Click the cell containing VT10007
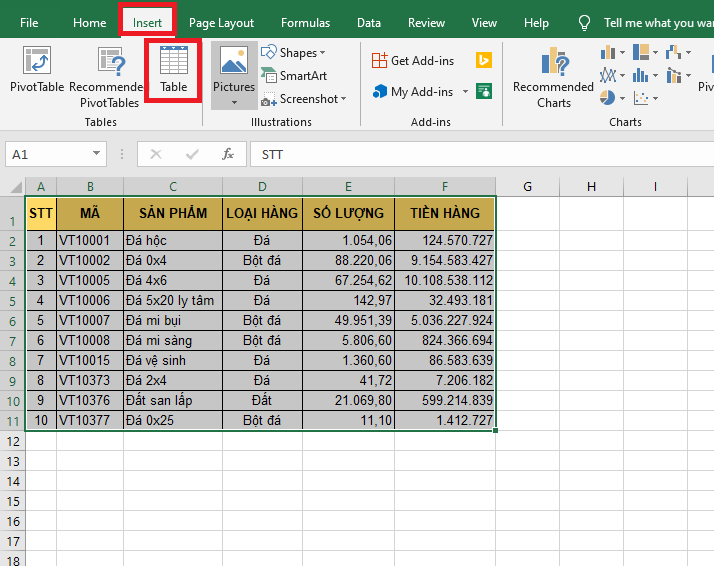 coord(89,320)
